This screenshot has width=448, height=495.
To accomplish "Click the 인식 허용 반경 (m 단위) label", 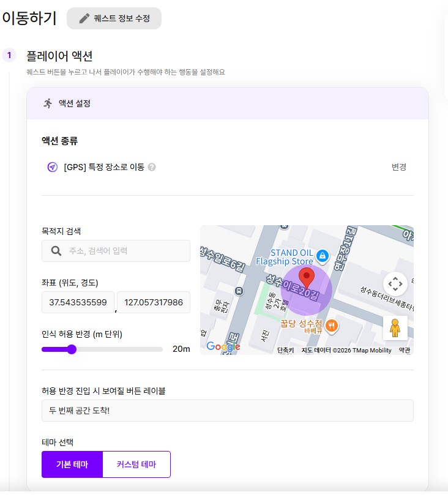I will (x=82, y=334).
